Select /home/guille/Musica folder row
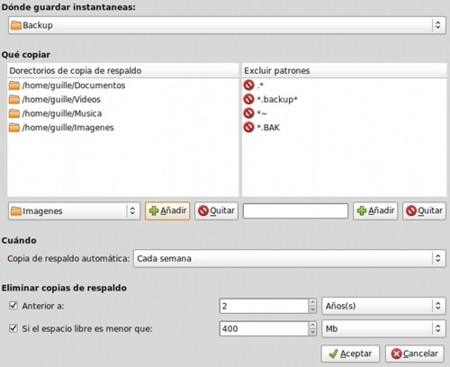Screen dimensions: 450x367 tap(123, 113)
